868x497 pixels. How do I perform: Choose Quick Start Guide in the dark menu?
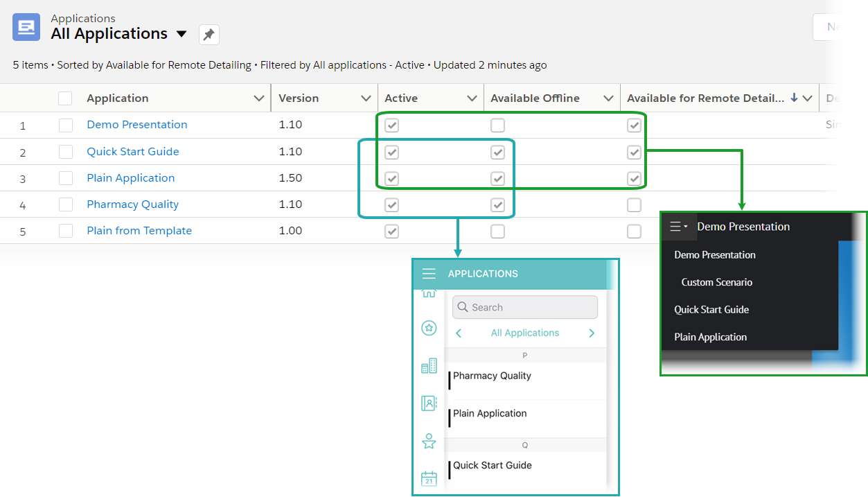[711, 310]
